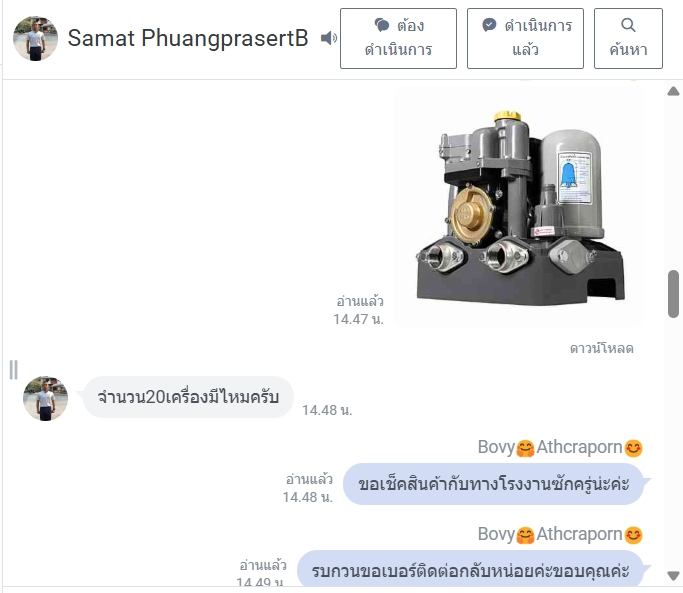Click the ดาวน์โหลด download link
This screenshot has width=683, height=593.
(x=602, y=349)
